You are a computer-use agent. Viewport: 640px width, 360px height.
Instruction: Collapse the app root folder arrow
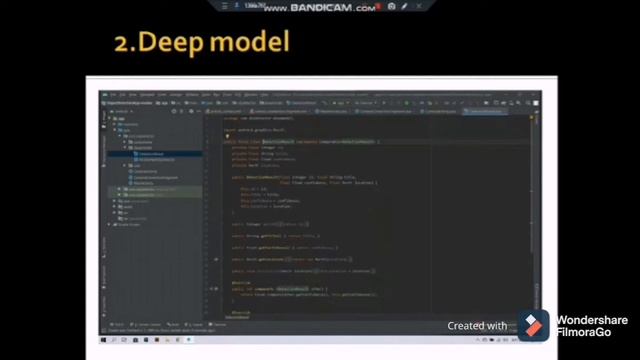[110, 118]
